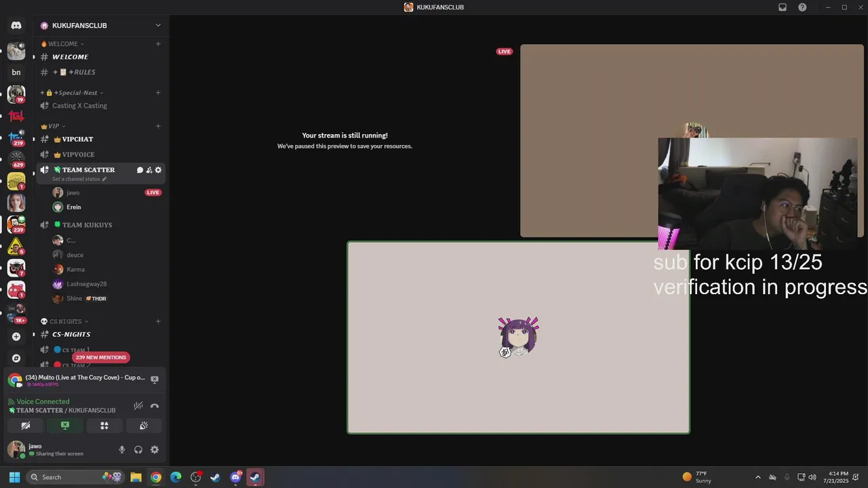Open the soundboard button
Screen dimensions: 868x488
(x=144, y=426)
